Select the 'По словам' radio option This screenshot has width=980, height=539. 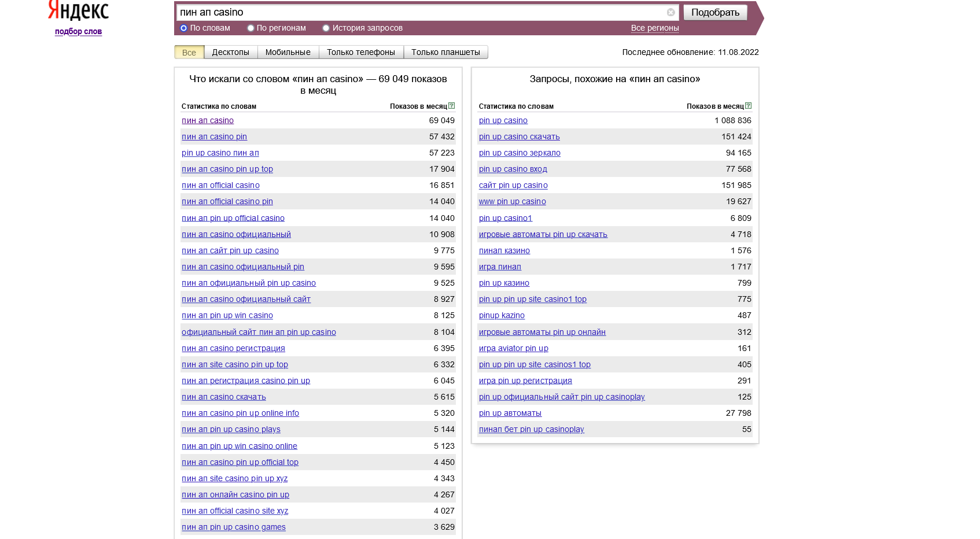[184, 28]
